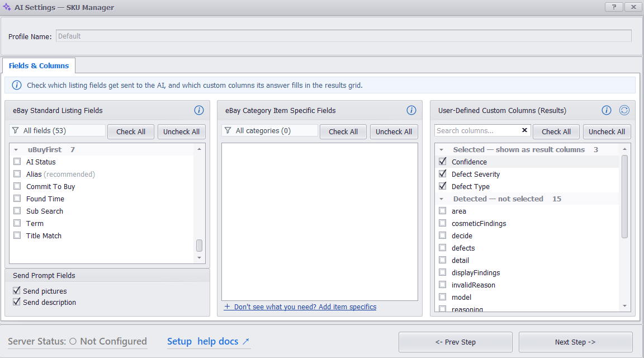Switch to the Fields & Columns tab
This screenshot has width=644, height=358.
[x=39, y=66]
